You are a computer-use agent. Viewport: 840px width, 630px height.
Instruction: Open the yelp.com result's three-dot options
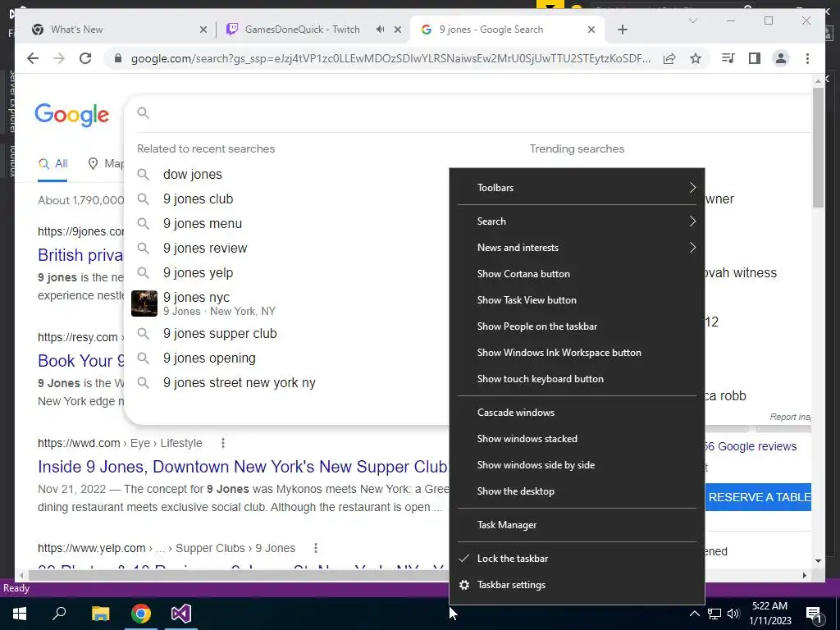[316, 548]
